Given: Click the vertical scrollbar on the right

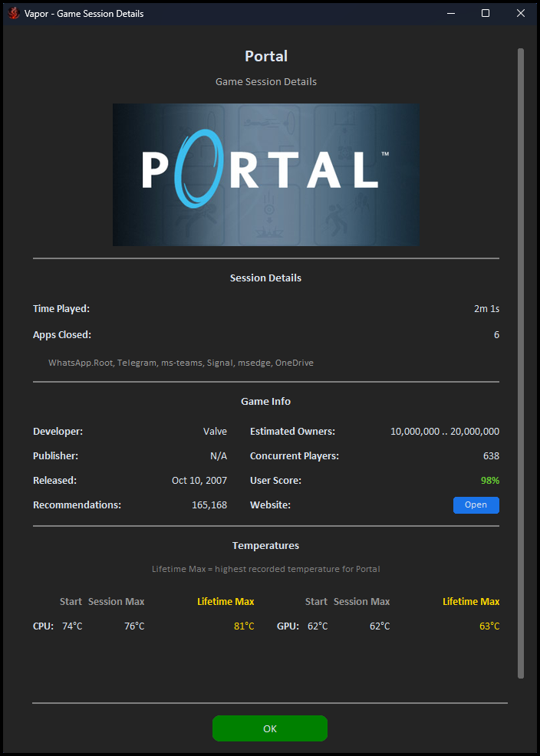Looking at the screenshot, I should pos(521,360).
